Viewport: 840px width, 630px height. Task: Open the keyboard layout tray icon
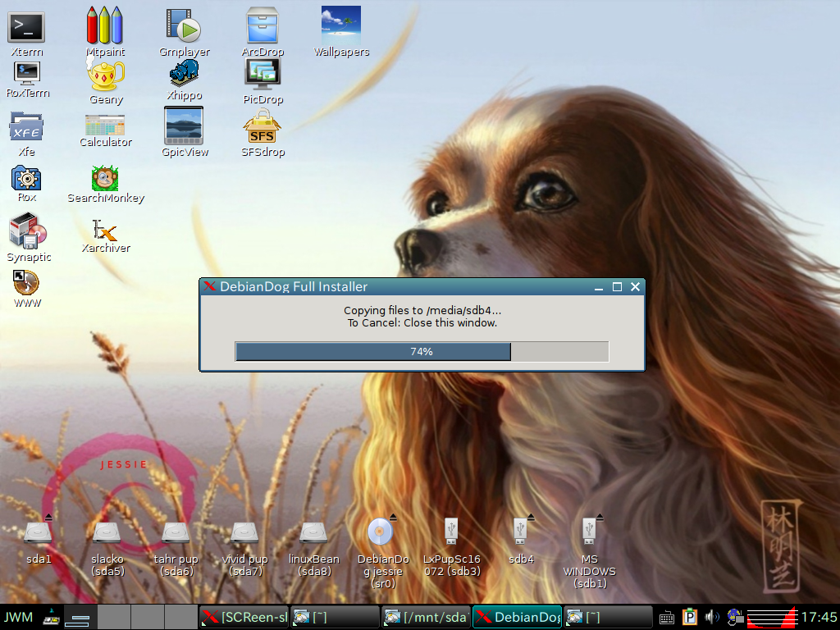(x=666, y=618)
